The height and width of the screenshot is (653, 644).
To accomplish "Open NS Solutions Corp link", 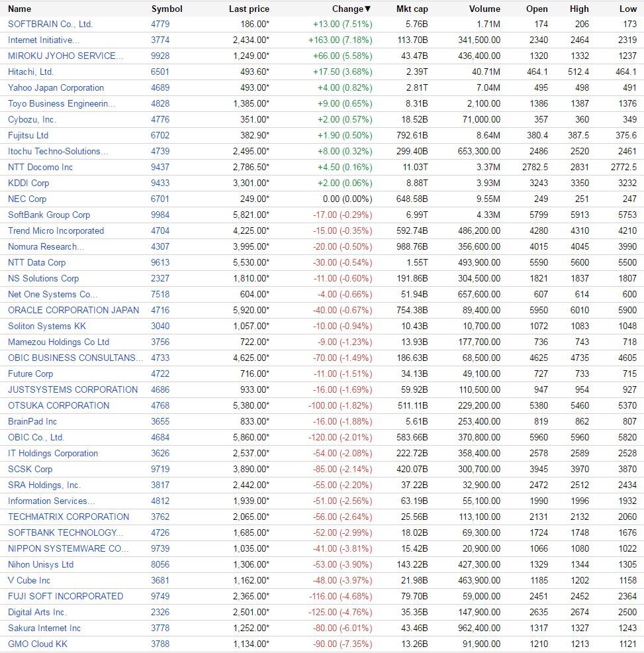I will click(43, 278).
